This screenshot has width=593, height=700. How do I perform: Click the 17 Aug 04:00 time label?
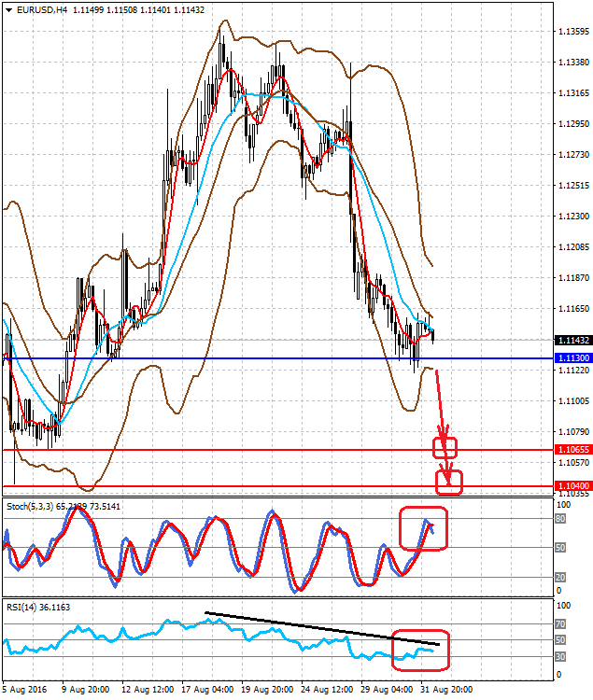tap(207, 690)
